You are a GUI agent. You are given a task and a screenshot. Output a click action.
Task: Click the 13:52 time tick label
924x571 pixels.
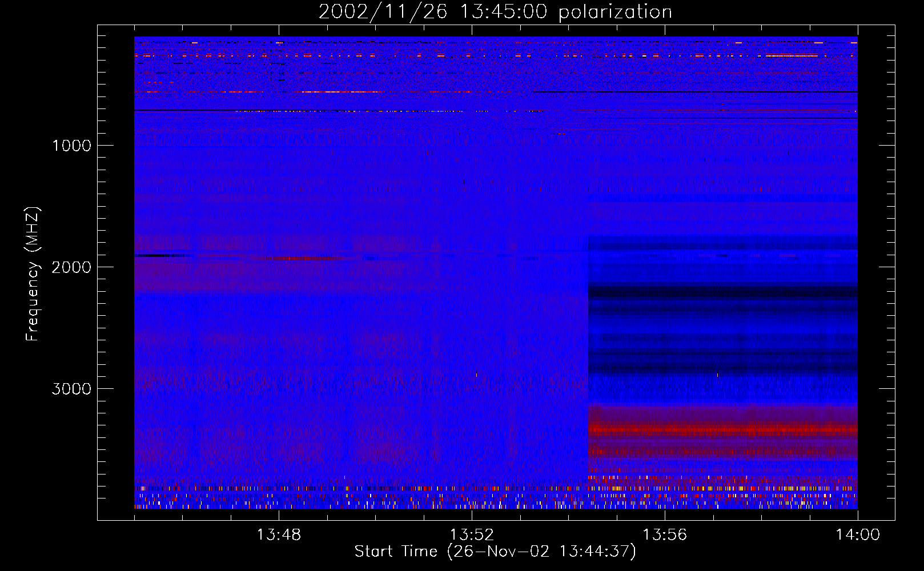[472, 535]
